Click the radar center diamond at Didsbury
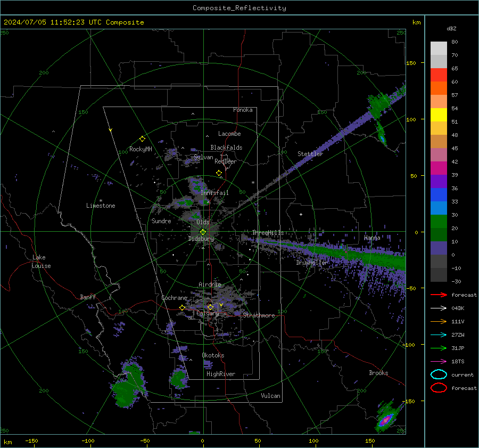Viewport: 479px width, 448px height. tap(203, 232)
